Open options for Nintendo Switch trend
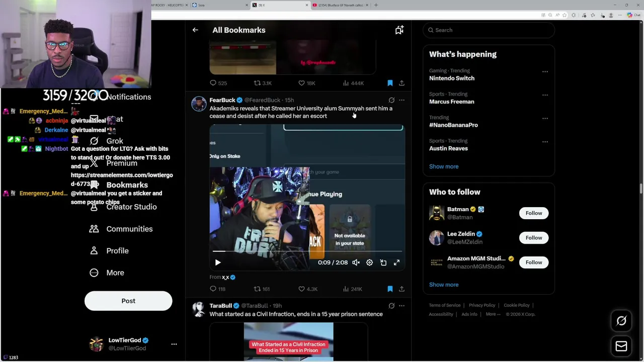This screenshot has height=362, width=644. click(x=545, y=71)
